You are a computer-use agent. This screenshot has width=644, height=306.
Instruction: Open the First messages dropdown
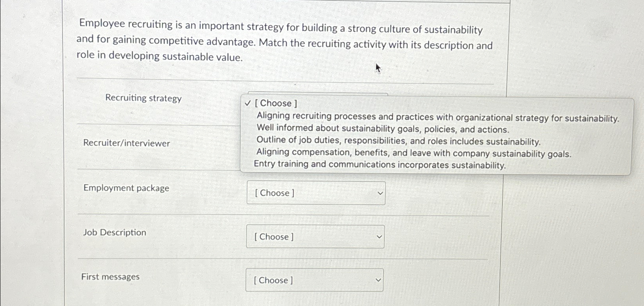click(x=314, y=280)
